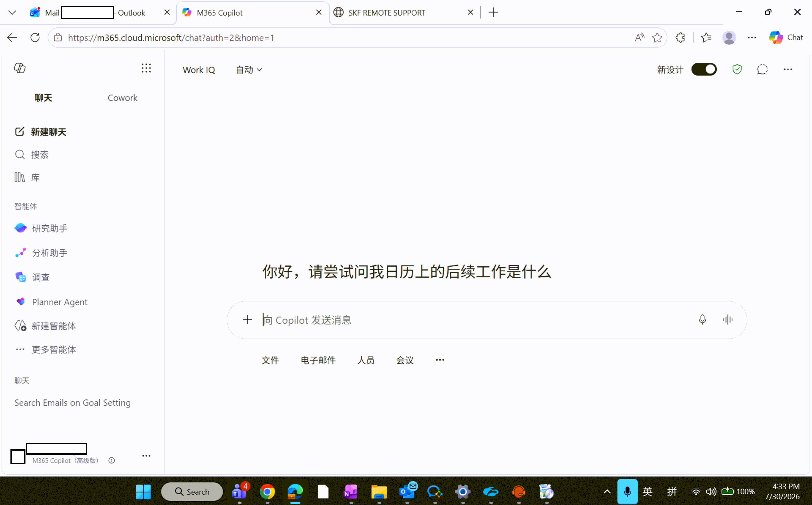812x505 pixels.
Task: Select the 聊天 tab
Action: click(x=43, y=98)
